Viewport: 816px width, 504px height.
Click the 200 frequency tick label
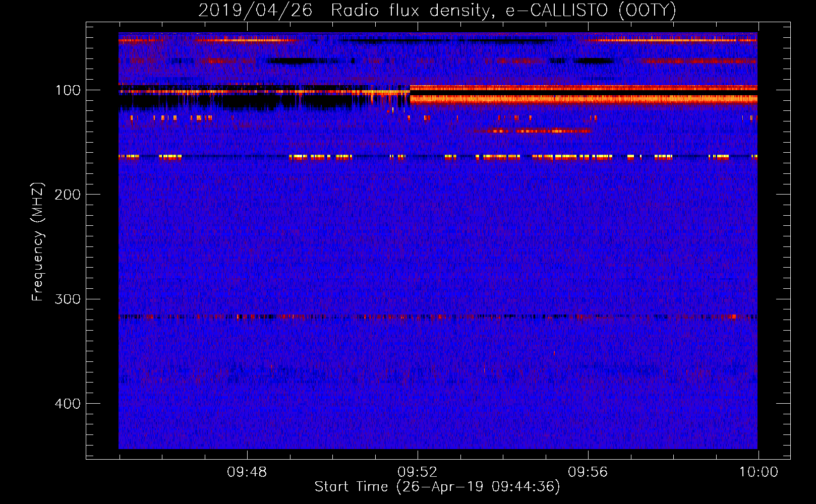(68, 195)
